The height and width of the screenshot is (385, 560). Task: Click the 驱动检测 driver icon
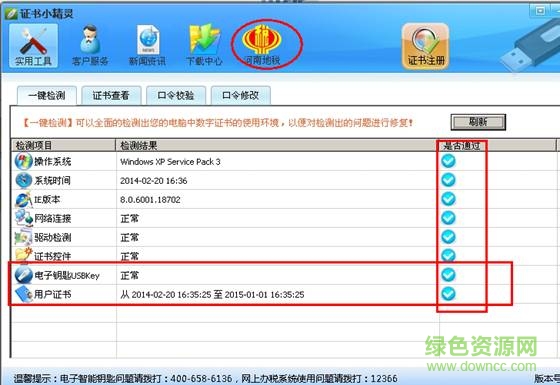23,237
